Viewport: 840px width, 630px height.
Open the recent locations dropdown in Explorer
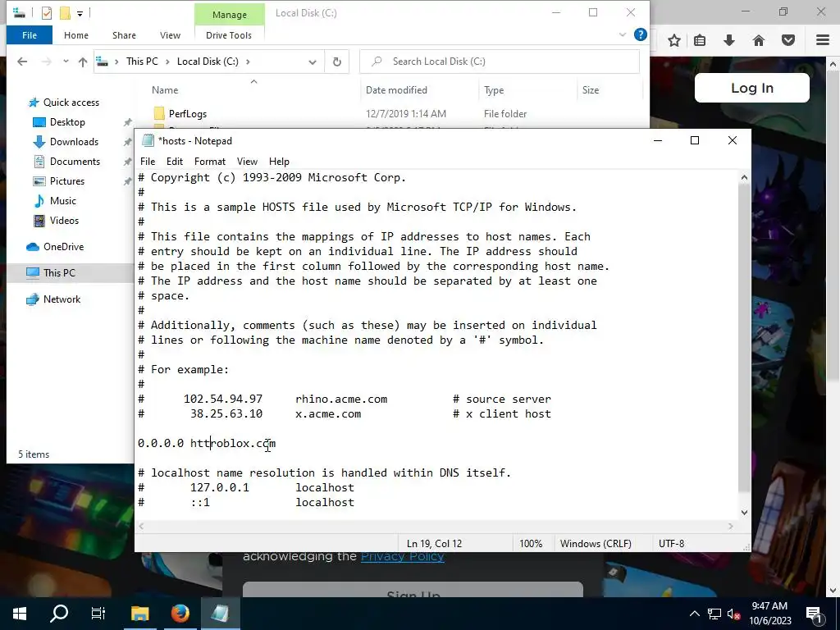click(x=66, y=62)
